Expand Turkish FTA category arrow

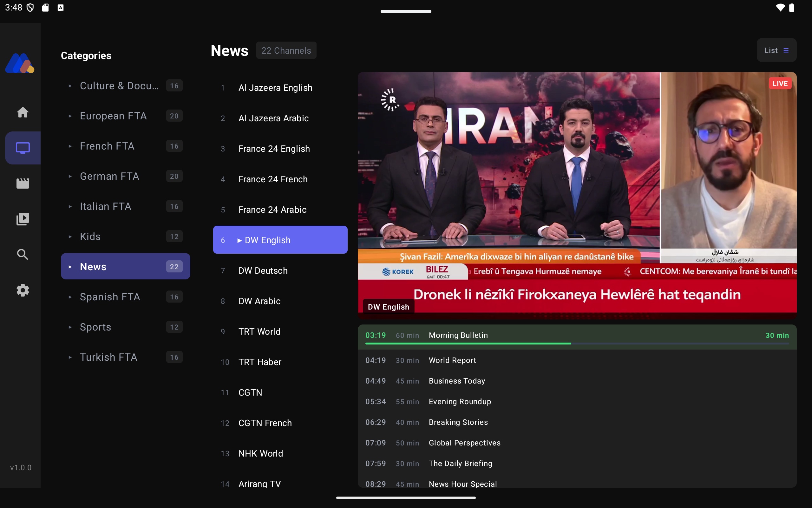(x=70, y=357)
